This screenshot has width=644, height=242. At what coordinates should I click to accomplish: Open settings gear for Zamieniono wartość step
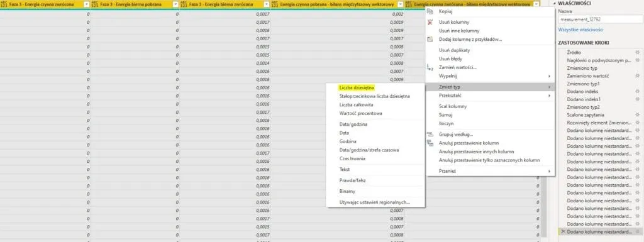tap(637, 76)
